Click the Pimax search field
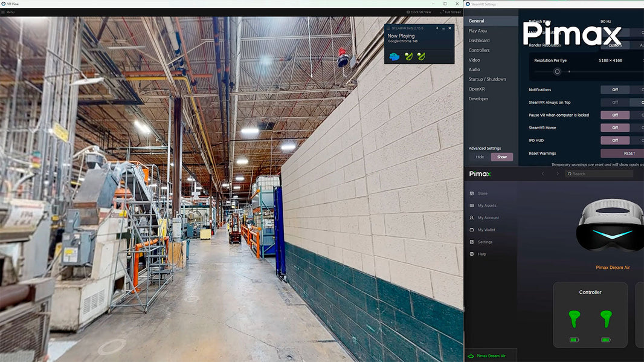The width and height of the screenshot is (644, 362). tap(600, 173)
